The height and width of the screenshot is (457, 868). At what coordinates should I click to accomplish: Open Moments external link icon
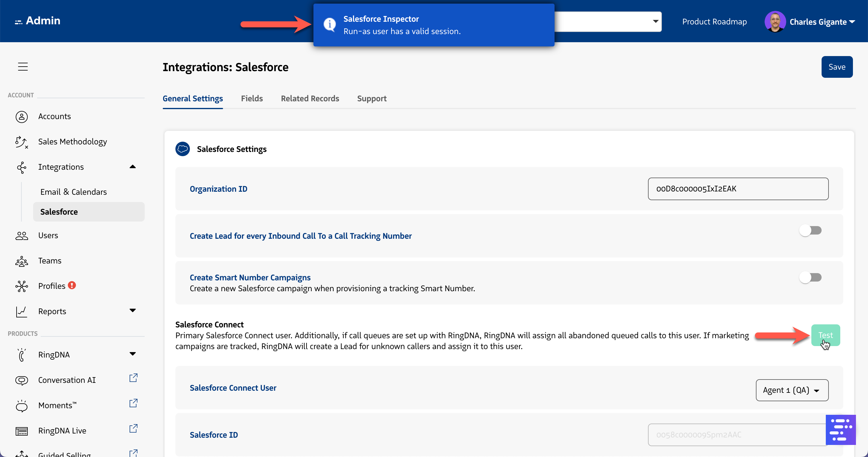click(134, 403)
